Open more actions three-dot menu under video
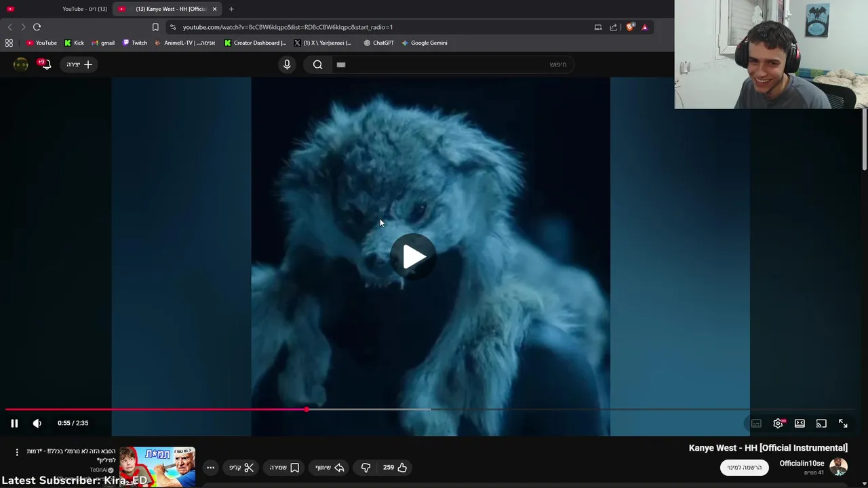This screenshot has height=488, width=868. tap(210, 467)
